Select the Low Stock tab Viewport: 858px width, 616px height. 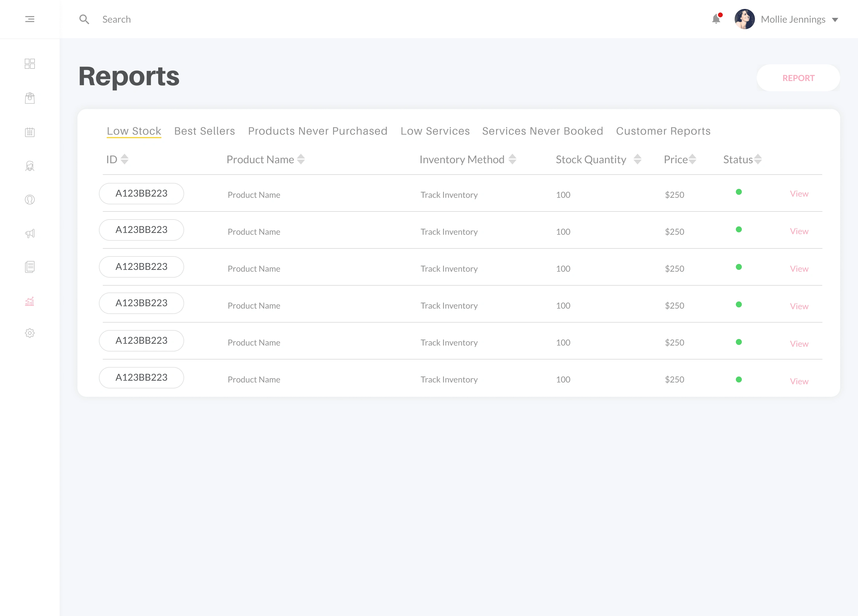point(134,131)
